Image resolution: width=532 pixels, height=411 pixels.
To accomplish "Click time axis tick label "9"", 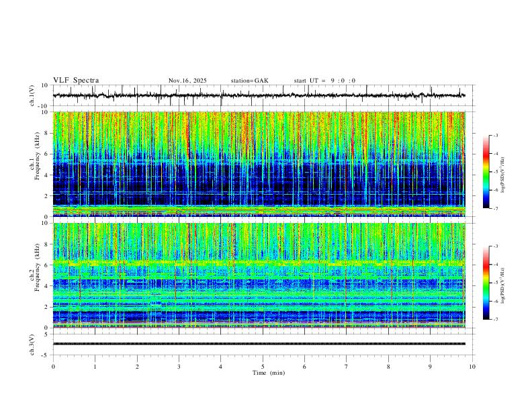I will tap(430, 367).
